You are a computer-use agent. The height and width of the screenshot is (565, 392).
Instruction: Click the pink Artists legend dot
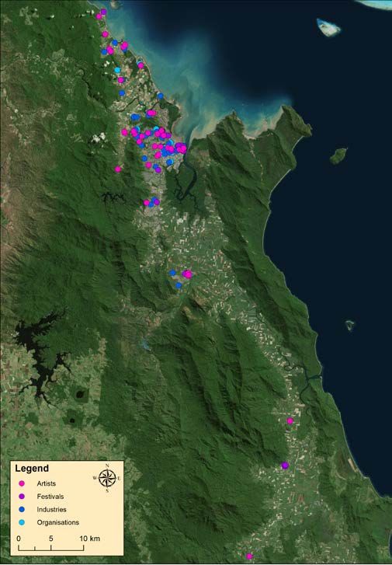[21, 483]
